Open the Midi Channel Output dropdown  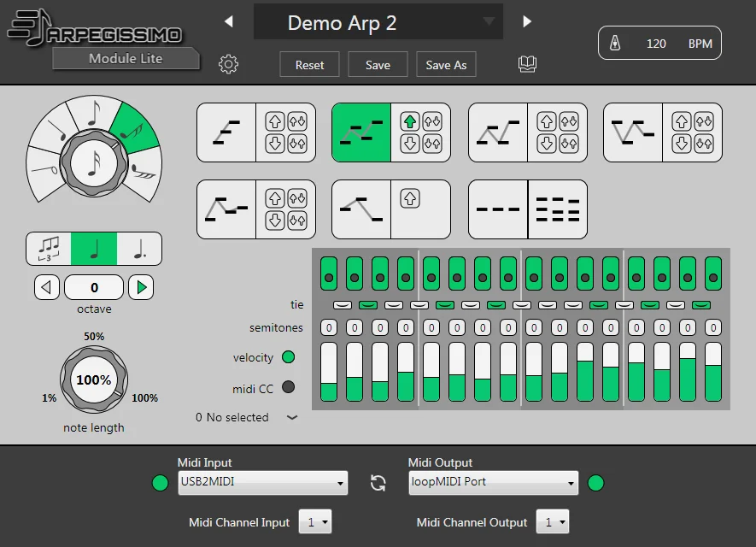tap(553, 521)
